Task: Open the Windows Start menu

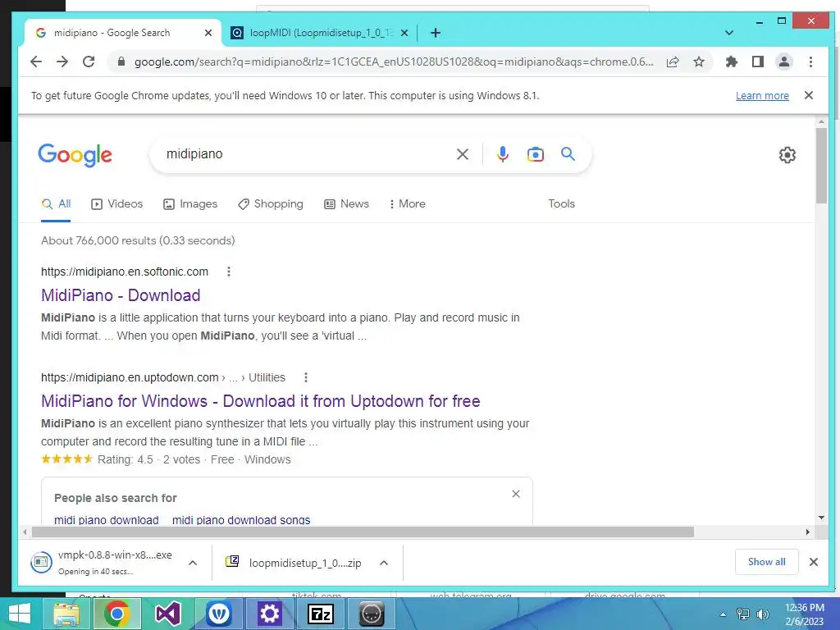Action: 20,614
